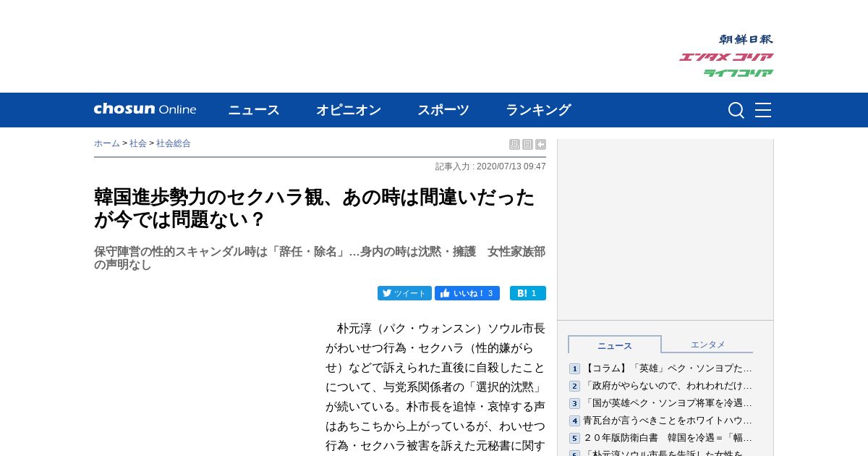The height and width of the screenshot is (456, 868).
Task: Click the back arrow icon
Action: click(540, 145)
